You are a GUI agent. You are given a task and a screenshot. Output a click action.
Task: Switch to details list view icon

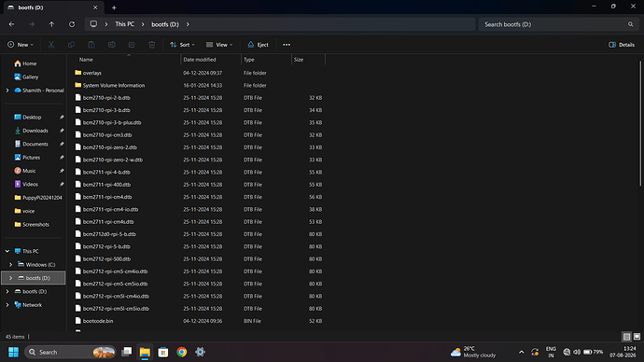(x=626, y=337)
